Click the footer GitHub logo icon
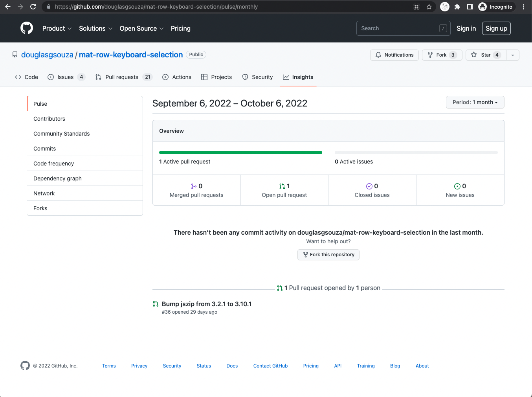The width and height of the screenshot is (532, 397). click(x=25, y=366)
